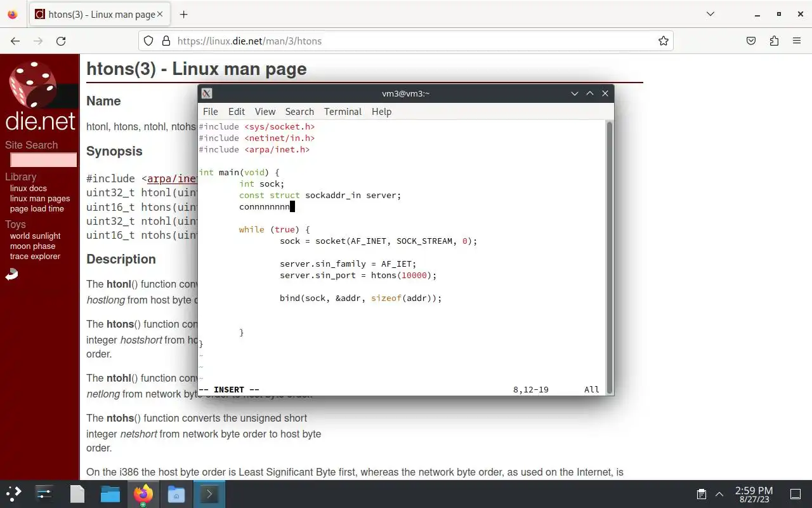Click the '8,12-19' cursor position indicator

531,389
